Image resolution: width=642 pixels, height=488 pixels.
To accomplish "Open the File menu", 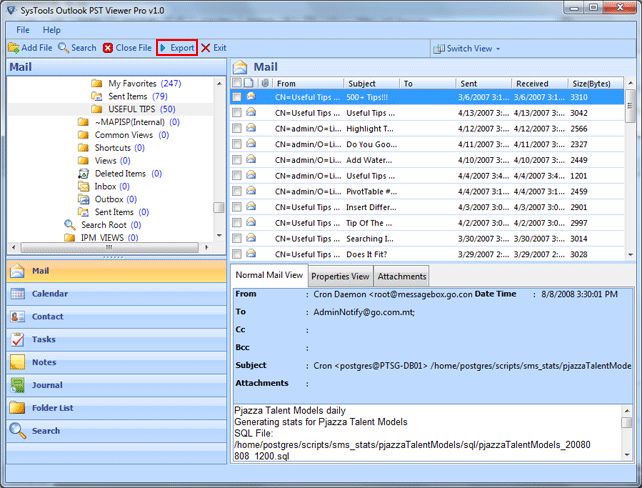I will (23, 30).
